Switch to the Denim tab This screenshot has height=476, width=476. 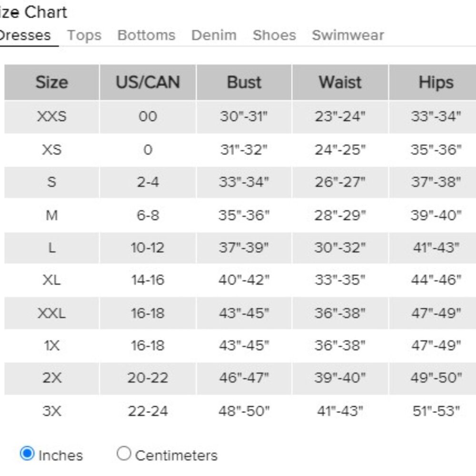coord(214,35)
